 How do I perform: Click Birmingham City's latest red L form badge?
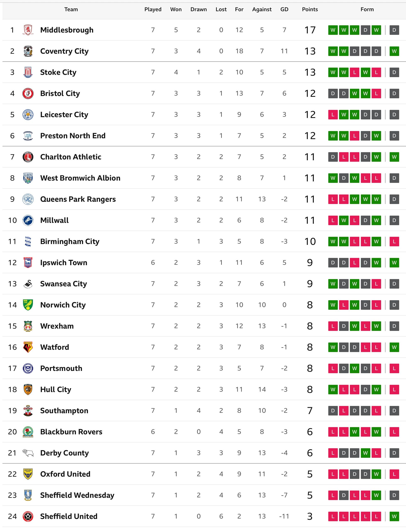(394, 242)
